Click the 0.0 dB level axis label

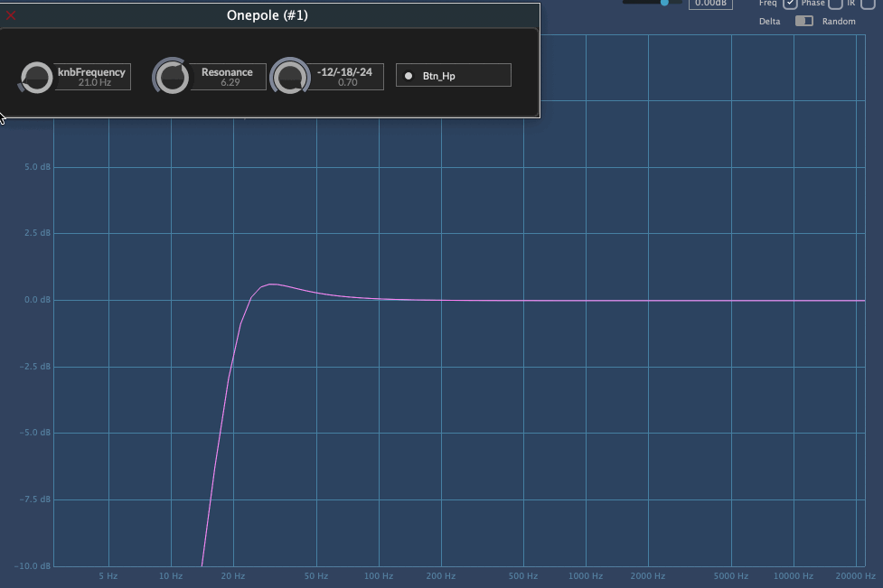coord(37,300)
